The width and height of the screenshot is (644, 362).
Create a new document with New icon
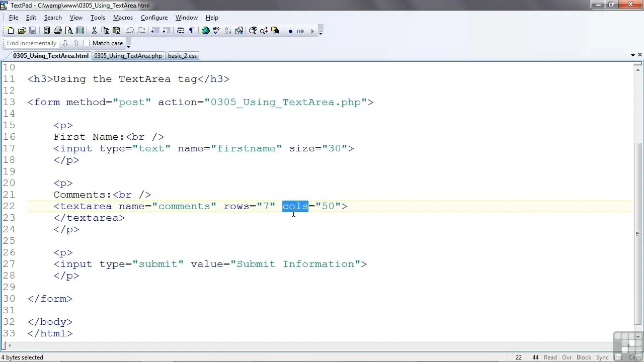11,31
